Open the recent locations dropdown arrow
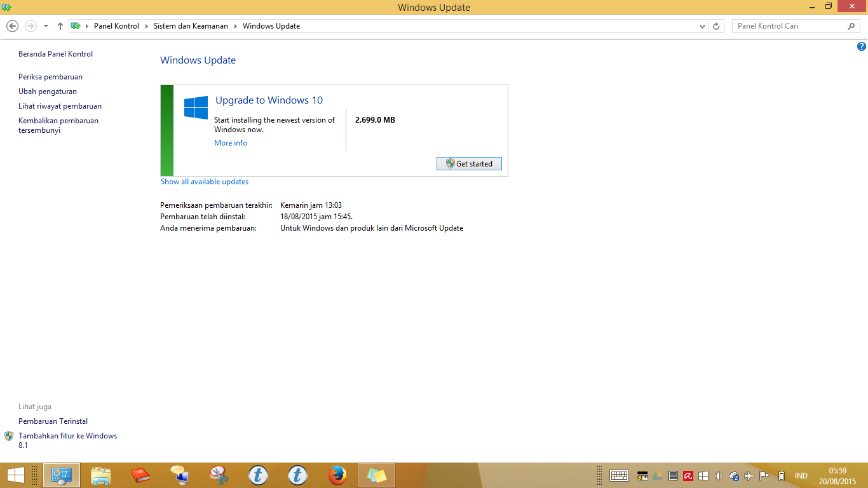Viewport: 868px width, 488px height. click(46, 26)
